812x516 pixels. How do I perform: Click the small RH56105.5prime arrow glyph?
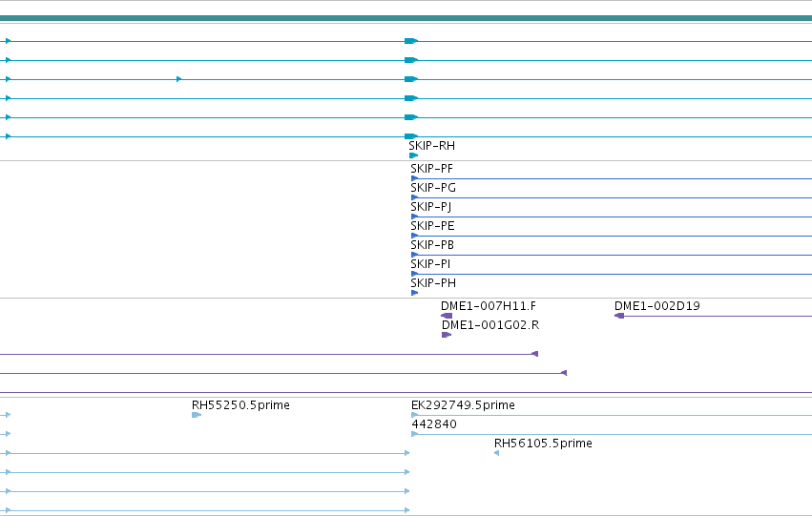(x=496, y=453)
